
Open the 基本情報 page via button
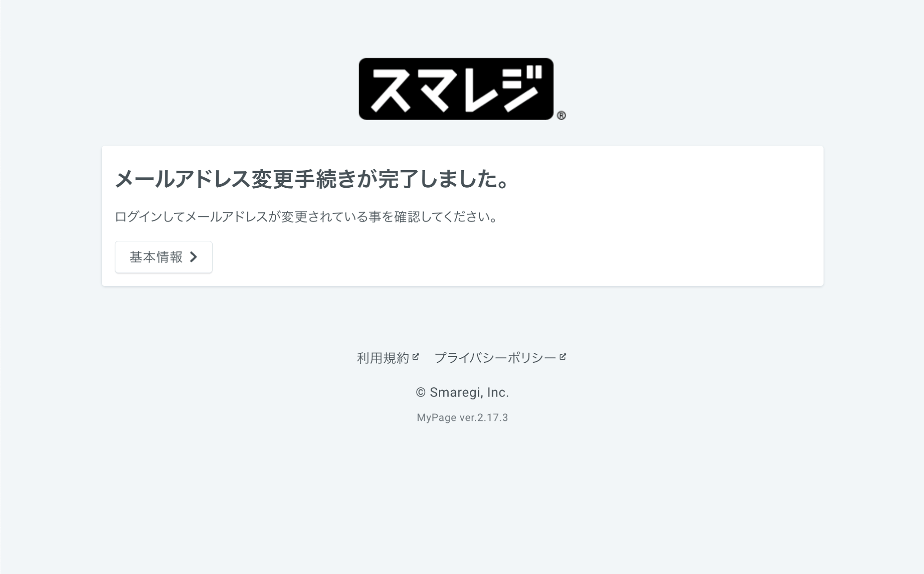164,257
